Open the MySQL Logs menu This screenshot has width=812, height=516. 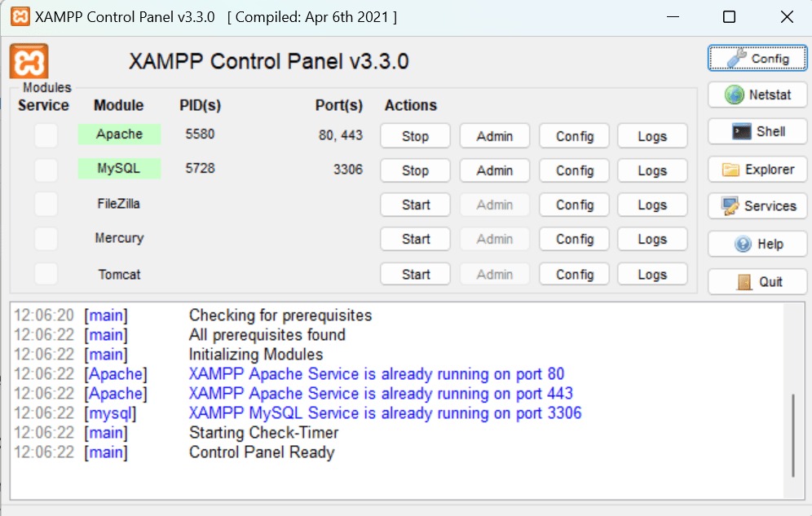click(x=652, y=170)
